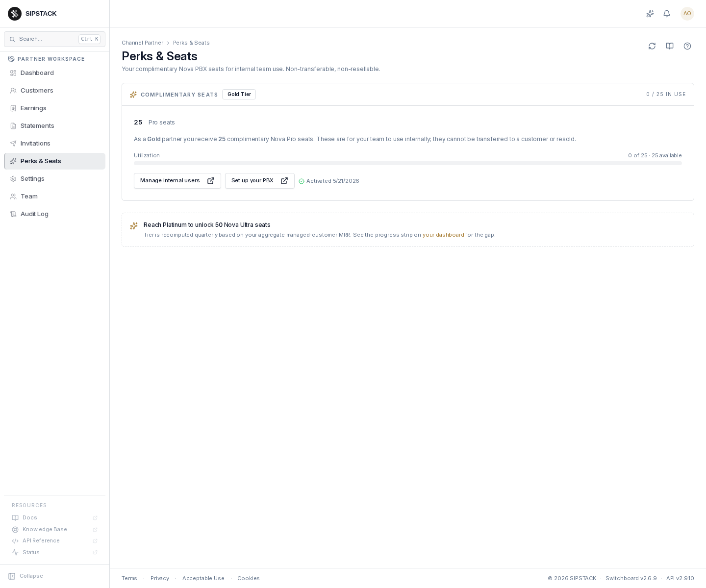706x588 pixels.
Task: Open the AO user avatar menu
Action: pyautogui.click(x=687, y=14)
